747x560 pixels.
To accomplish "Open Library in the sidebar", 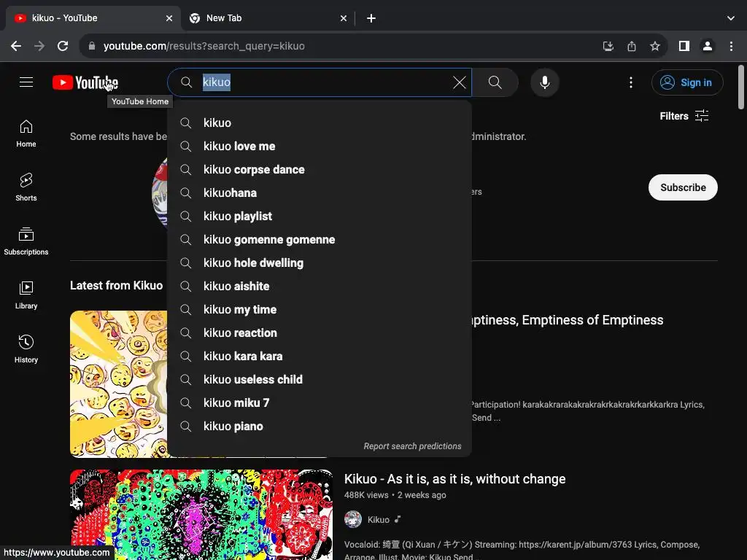I will tap(26, 295).
